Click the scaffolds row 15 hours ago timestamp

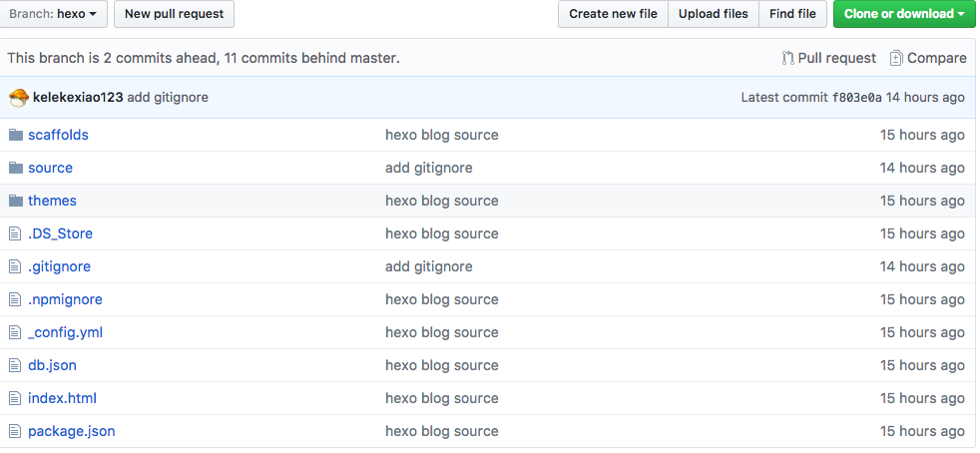pyautogui.click(x=922, y=135)
